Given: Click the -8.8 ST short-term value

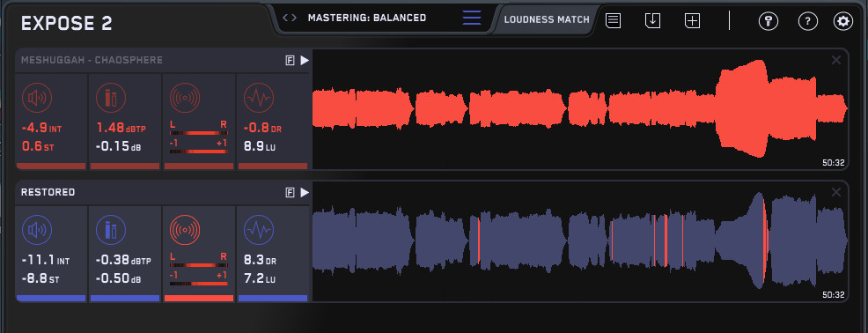Looking at the screenshot, I should click(x=40, y=278).
